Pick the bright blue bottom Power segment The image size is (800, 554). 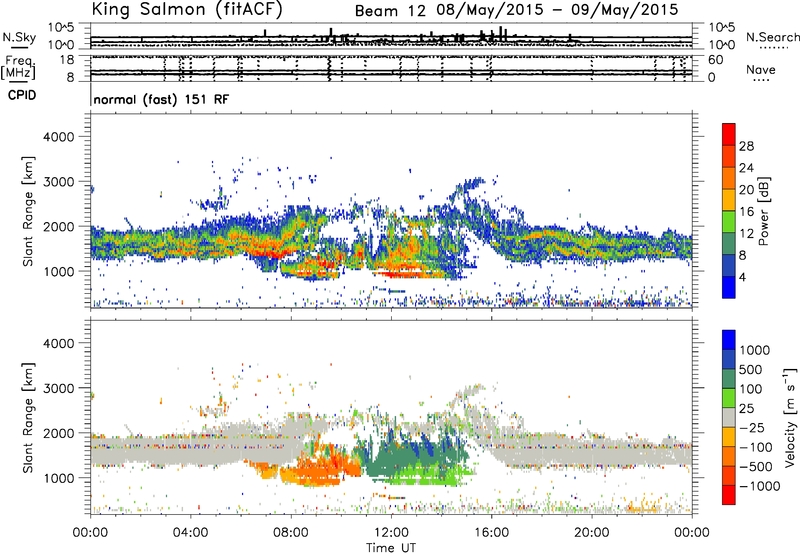(x=729, y=287)
